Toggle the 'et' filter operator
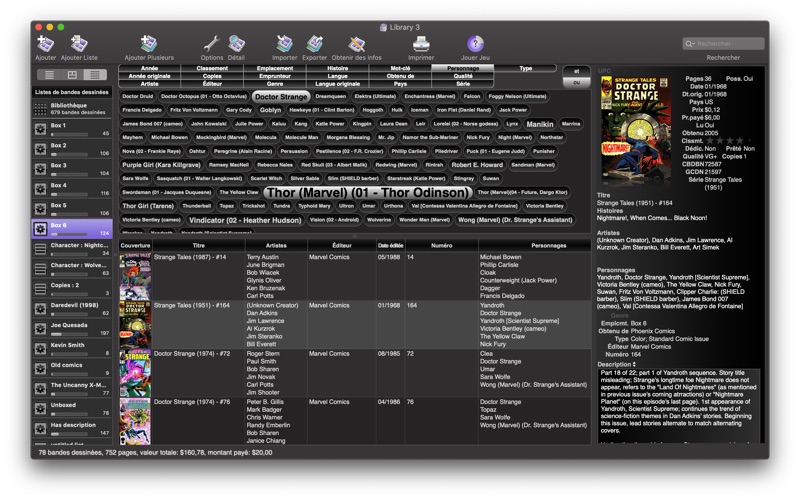 (x=577, y=71)
